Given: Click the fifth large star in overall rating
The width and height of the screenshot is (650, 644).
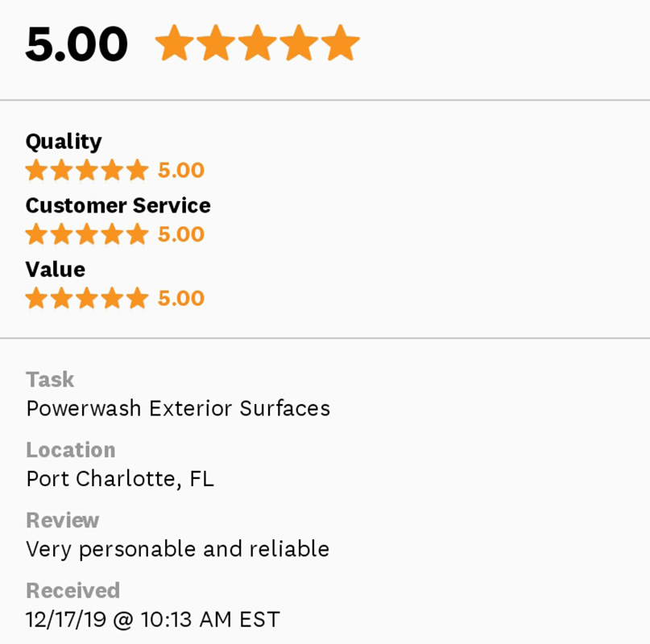Looking at the screenshot, I should (340, 43).
